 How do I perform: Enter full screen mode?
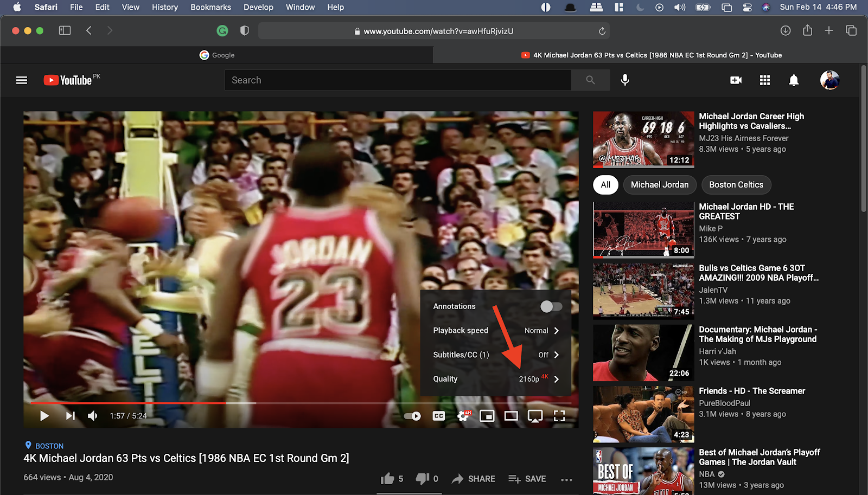tap(559, 416)
